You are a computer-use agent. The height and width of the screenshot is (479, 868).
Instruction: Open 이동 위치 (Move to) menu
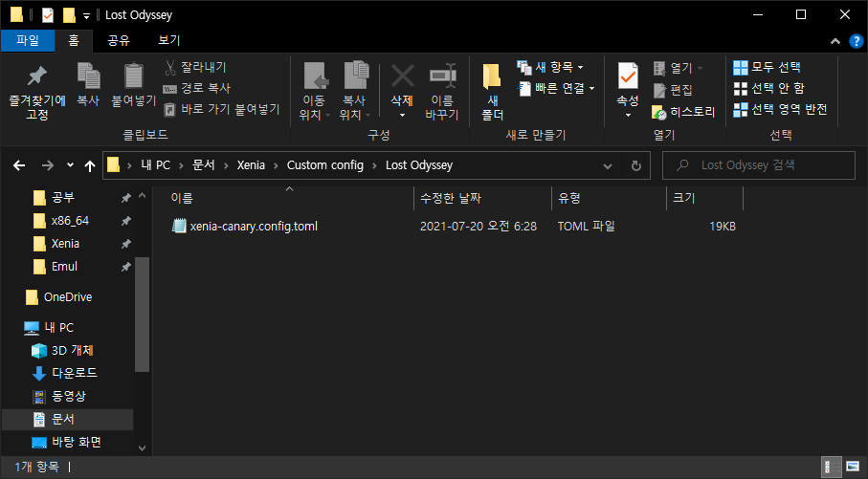pos(314,92)
